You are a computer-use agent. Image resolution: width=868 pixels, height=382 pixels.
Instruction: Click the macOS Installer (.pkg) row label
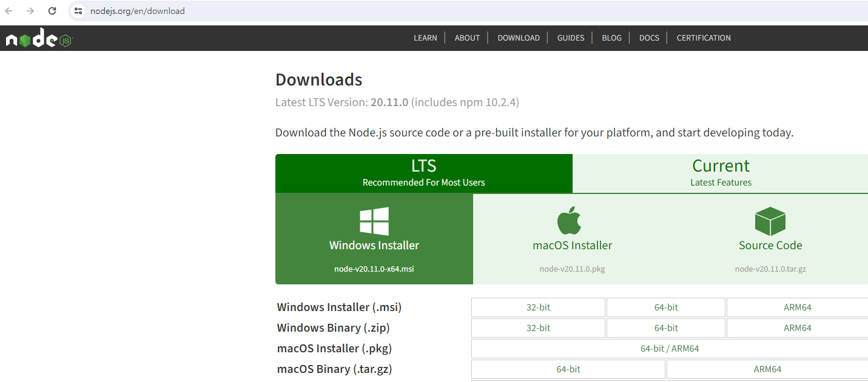(x=334, y=349)
